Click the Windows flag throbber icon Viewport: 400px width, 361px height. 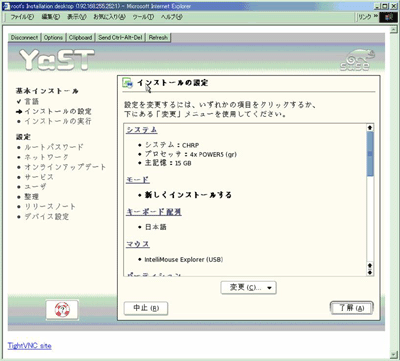coord(388,17)
